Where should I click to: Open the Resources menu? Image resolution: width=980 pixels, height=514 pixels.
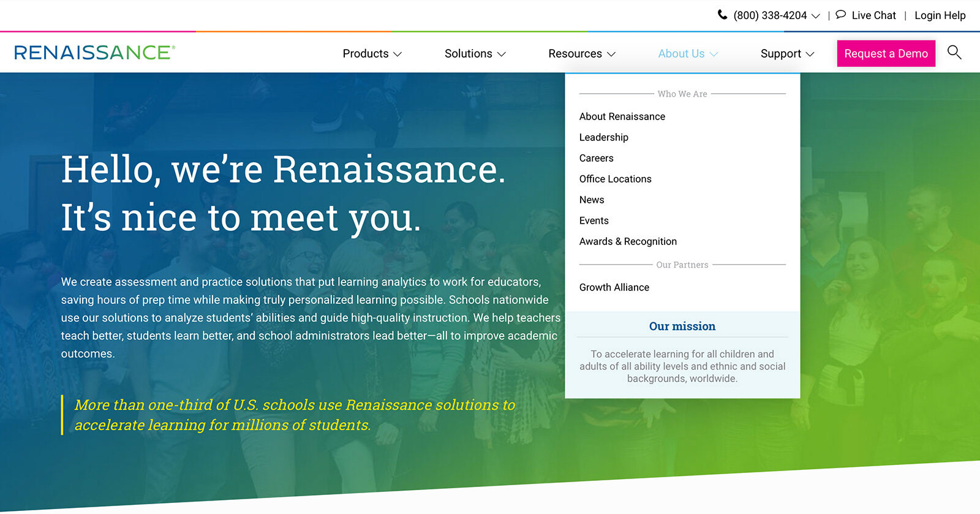pos(575,54)
